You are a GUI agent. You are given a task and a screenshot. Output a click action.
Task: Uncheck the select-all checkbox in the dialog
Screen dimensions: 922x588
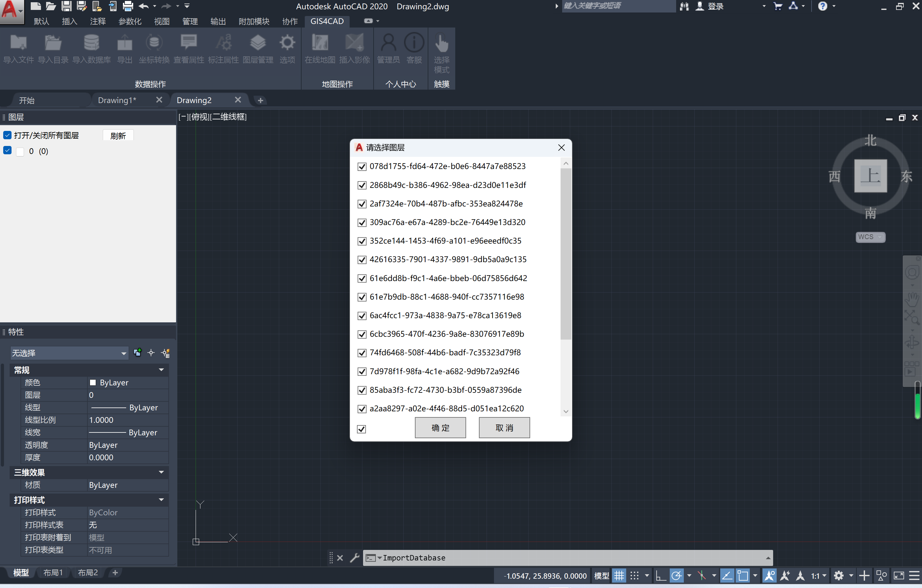tap(361, 429)
